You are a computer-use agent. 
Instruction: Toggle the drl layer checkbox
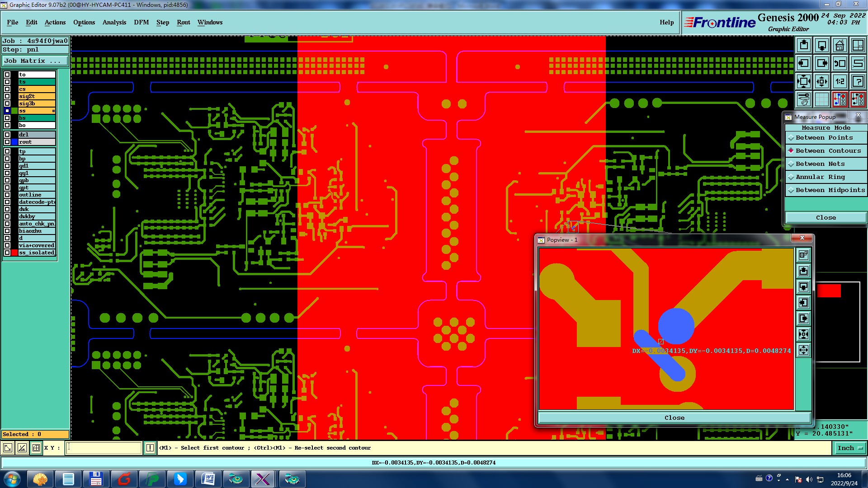[x=7, y=135]
